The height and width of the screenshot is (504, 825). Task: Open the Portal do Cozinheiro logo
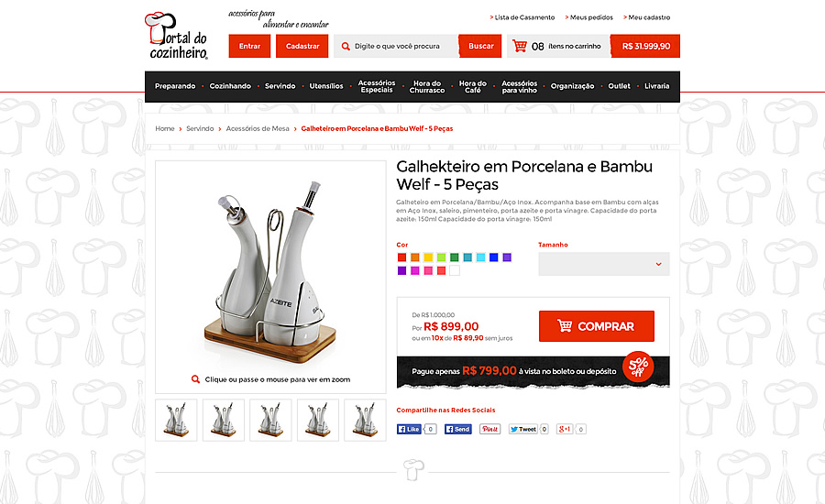click(176, 36)
